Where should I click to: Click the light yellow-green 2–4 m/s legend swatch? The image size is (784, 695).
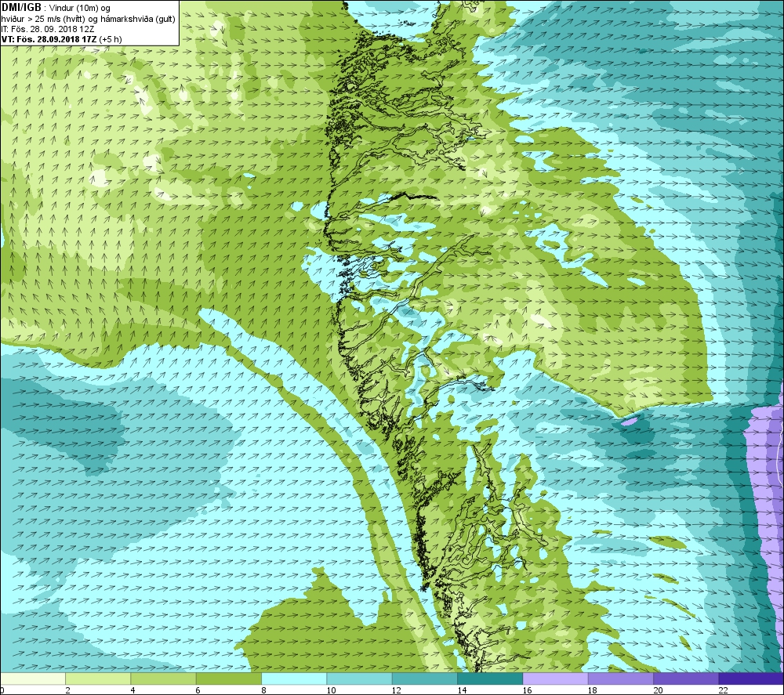click(x=98, y=679)
